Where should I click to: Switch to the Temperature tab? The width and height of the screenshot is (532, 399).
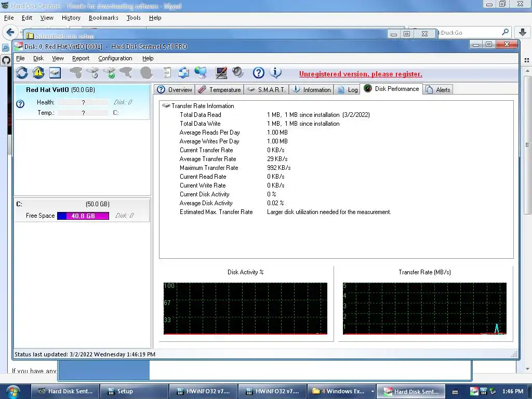tap(220, 89)
